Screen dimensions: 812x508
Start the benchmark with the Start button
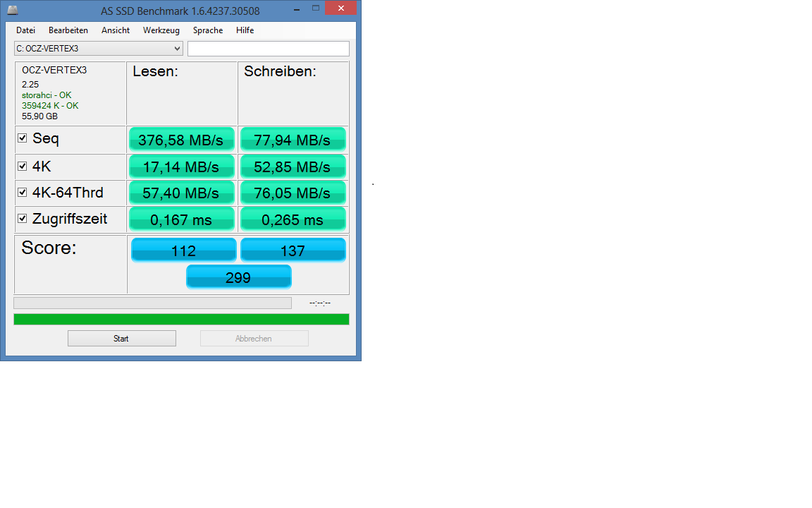click(x=122, y=339)
